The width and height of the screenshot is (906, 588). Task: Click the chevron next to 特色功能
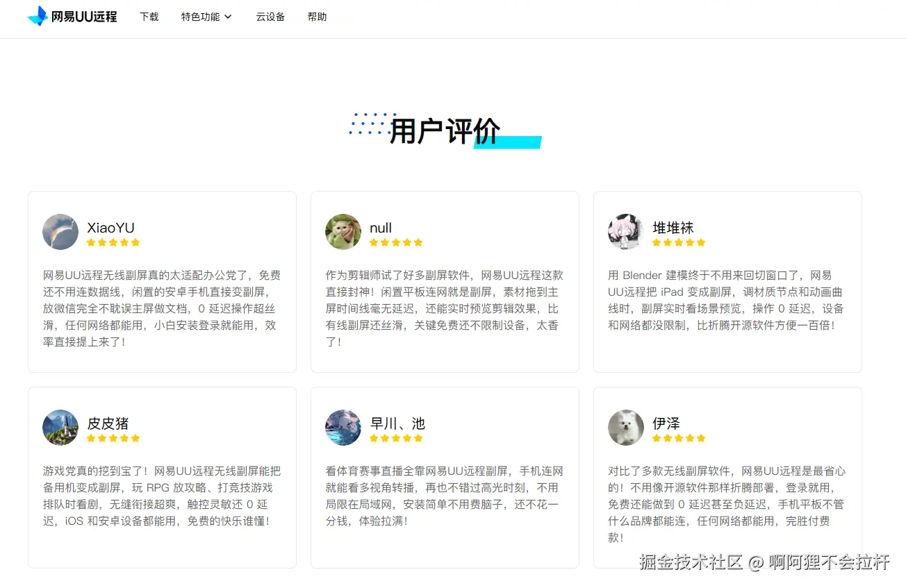pos(228,17)
